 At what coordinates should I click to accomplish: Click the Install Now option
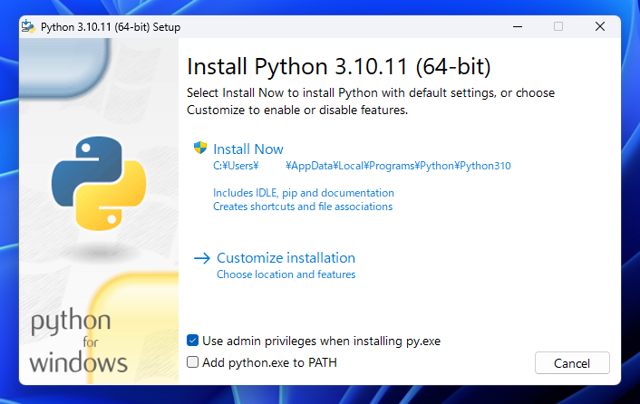(248, 149)
